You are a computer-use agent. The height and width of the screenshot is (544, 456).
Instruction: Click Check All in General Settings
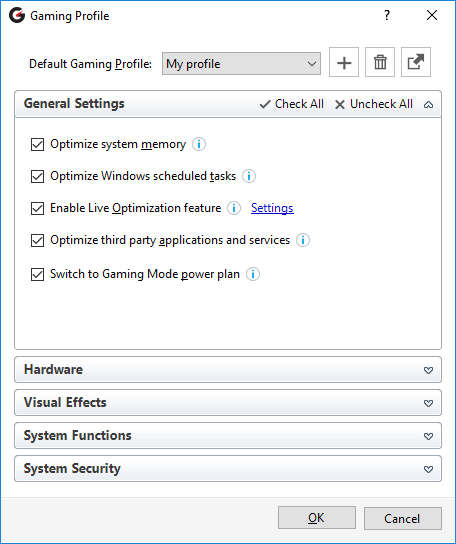pyautogui.click(x=292, y=104)
